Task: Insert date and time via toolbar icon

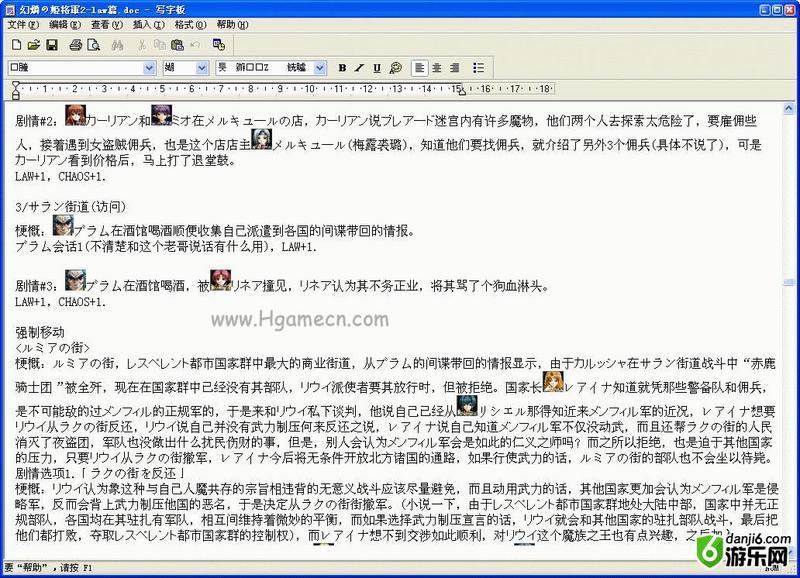Action: point(219,45)
